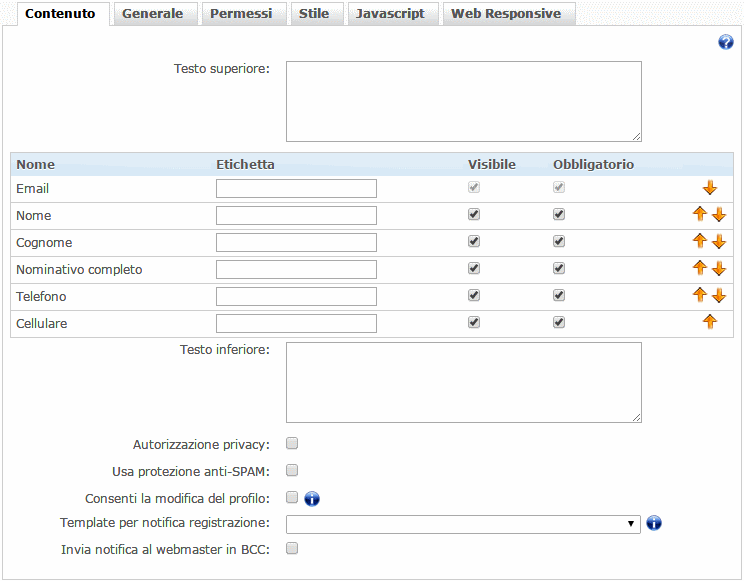The image size is (744, 581).
Task: Enable Usa protezione anti-SPAM checkbox
Action: click(292, 470)
